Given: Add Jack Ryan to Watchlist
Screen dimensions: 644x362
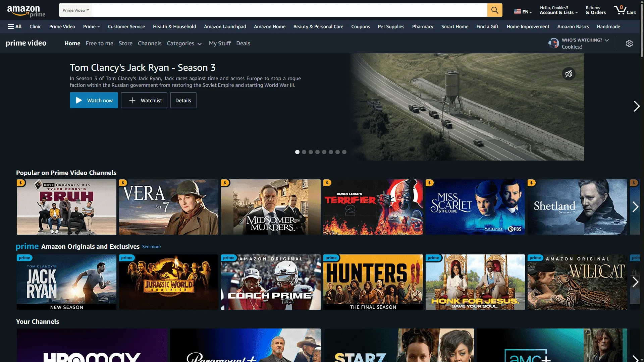Looking at the screenshot, I should [x=144, y=100].
